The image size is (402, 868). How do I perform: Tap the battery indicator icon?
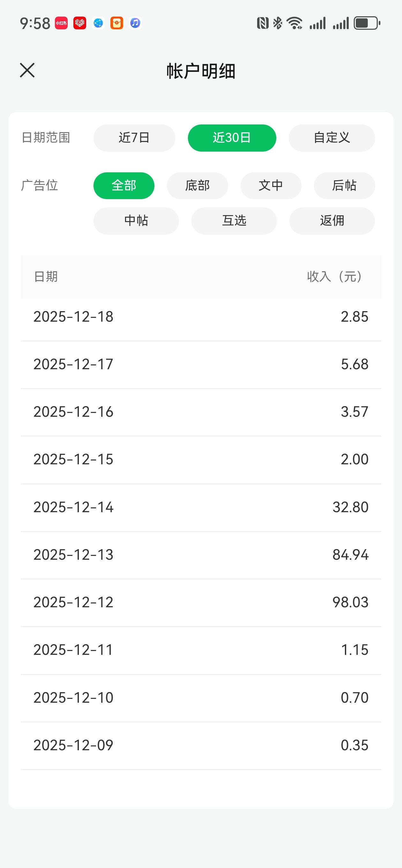(367, 23)
